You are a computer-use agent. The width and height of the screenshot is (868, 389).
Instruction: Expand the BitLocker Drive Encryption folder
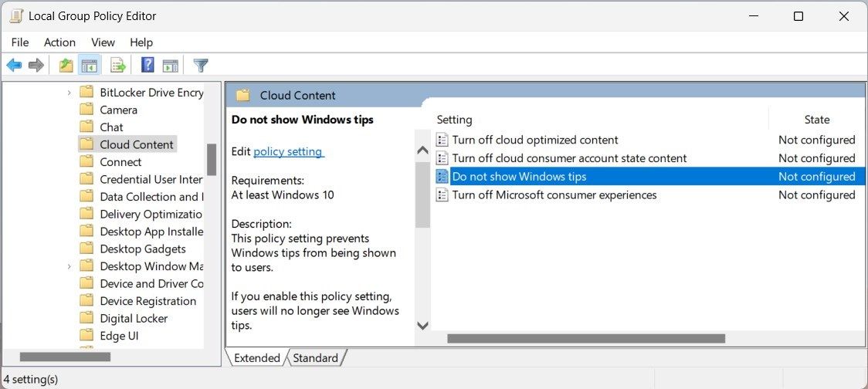pyautogui.click(x=70, y=93)
